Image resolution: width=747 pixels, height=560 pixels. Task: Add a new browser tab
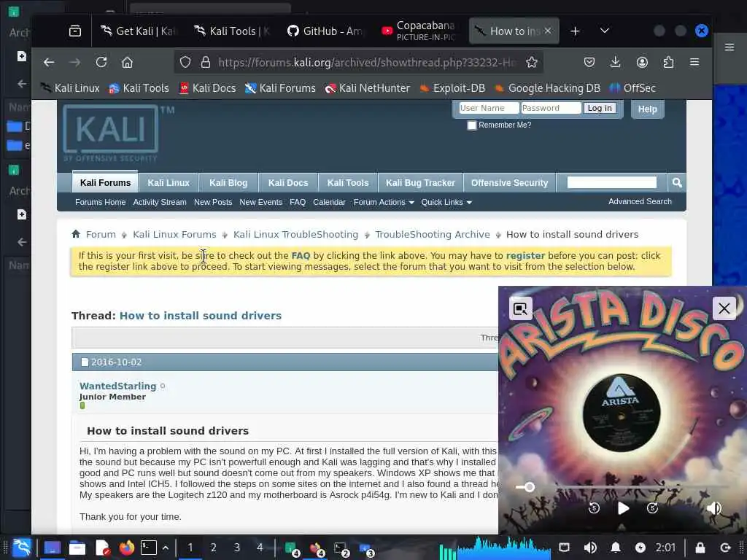(x=575, y=31)
